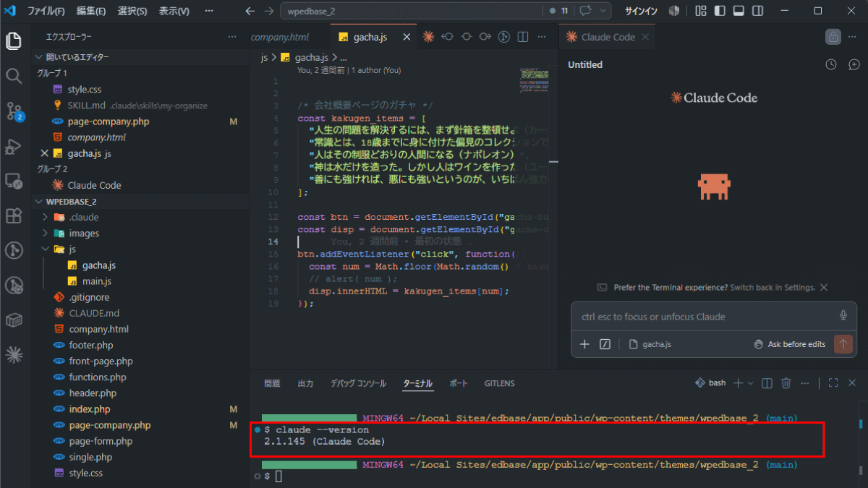Open the 編集(E) menu

click(91, 11)
